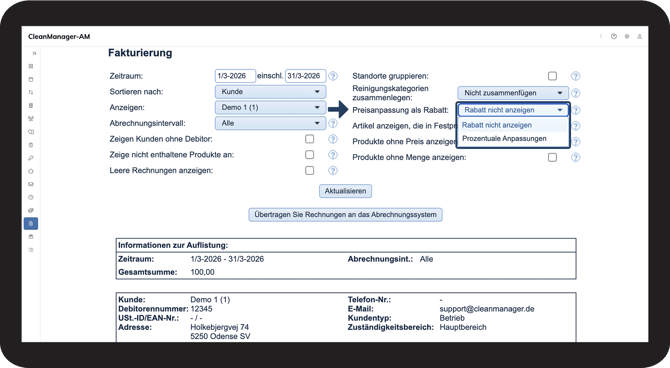Click the Kundentyp value Betrieb
The height and width of the screenshot is (368, 670).
tap(452, 318)
